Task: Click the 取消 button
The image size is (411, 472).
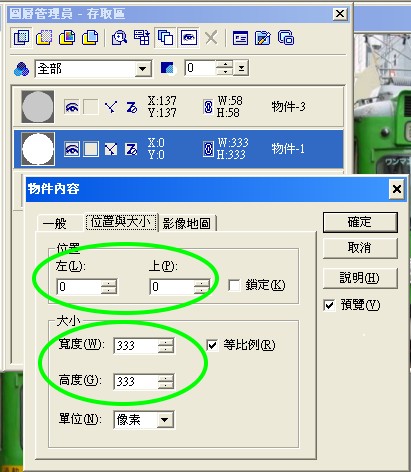Action: [x=360, y=248]
